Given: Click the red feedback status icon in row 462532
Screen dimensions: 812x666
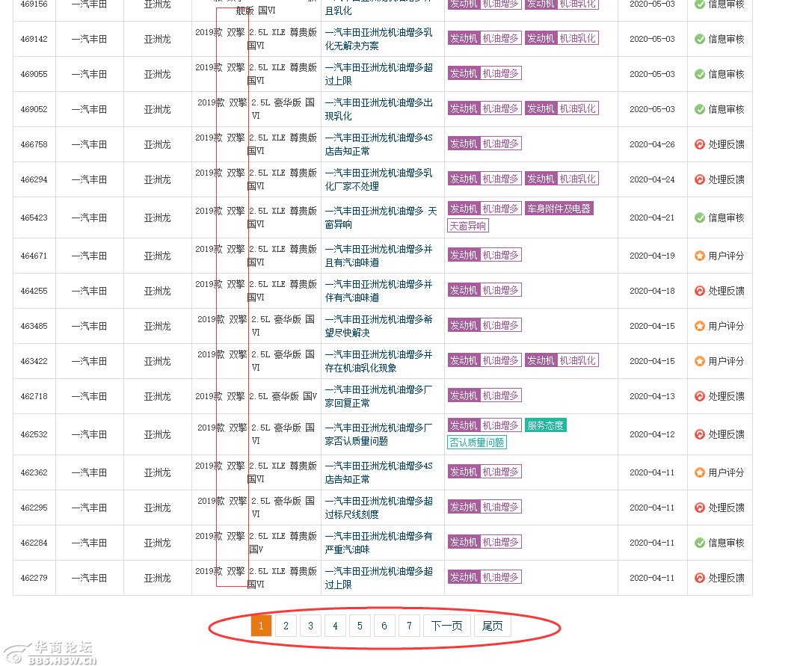Looking at the screenshot, I should coord(700,434).
